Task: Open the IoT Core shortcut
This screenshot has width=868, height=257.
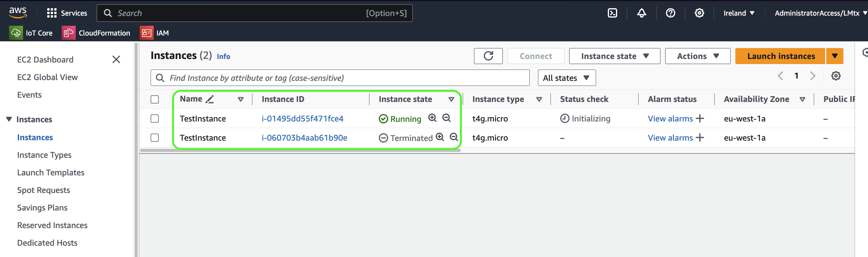Action: point(31,33)
